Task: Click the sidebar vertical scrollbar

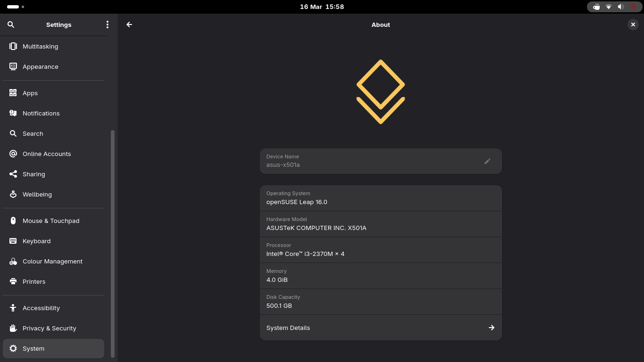Action: 113,243
